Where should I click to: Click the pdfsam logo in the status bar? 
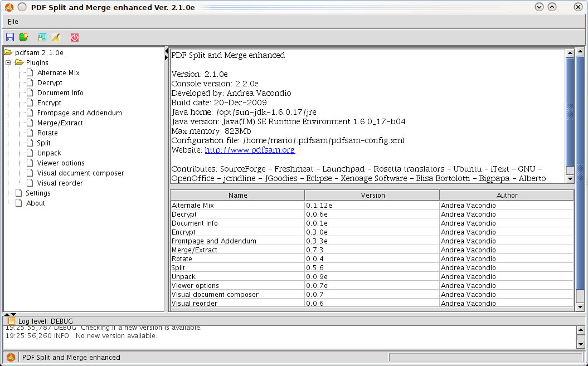pyautogui.click(x=11, y=358)
